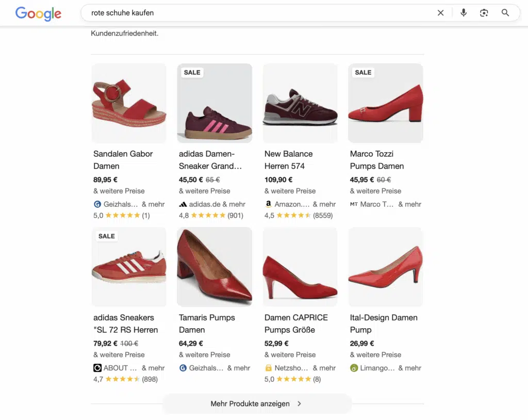Select the Amazon merchant icon under New Balance
The image size is (528, 420).
click(x=268, y=204)
